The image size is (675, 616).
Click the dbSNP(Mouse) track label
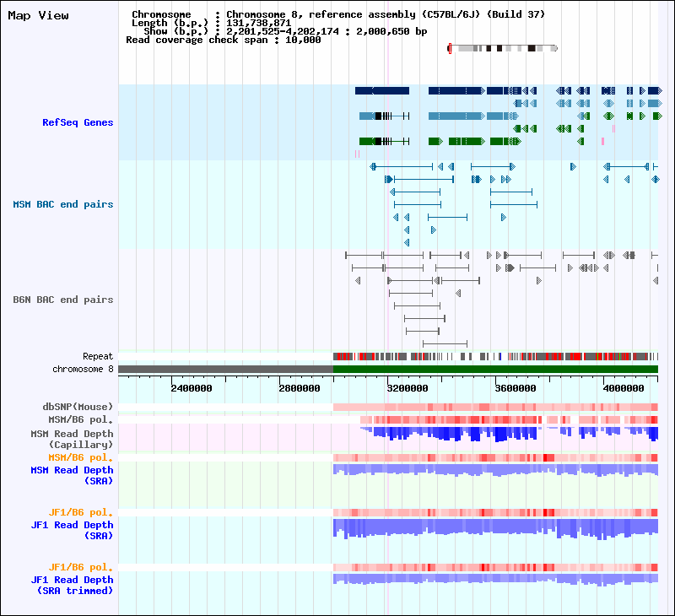78,407
